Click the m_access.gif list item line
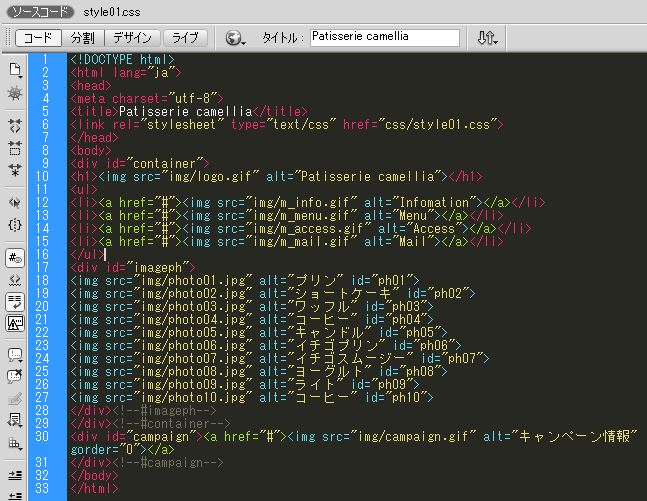Image resolution: width=647 pixels, height=501 pixels. click(301, 229)
